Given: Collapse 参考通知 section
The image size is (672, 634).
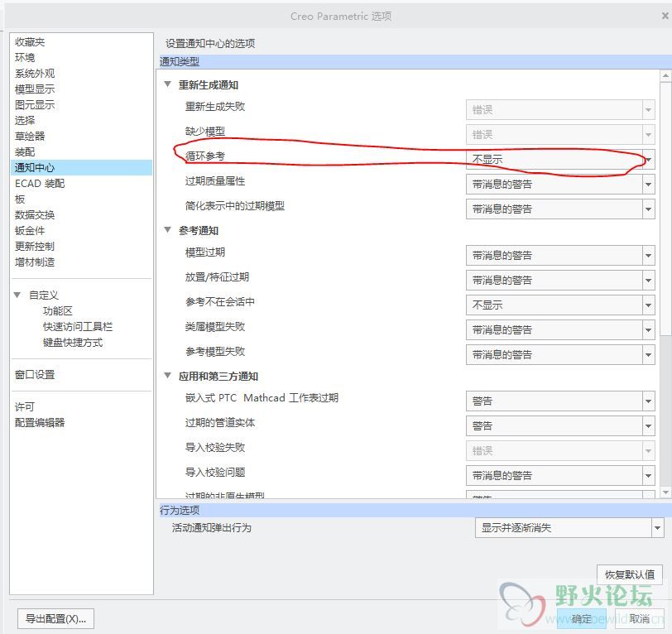Looking at the screenshot, I should [167, 230].
